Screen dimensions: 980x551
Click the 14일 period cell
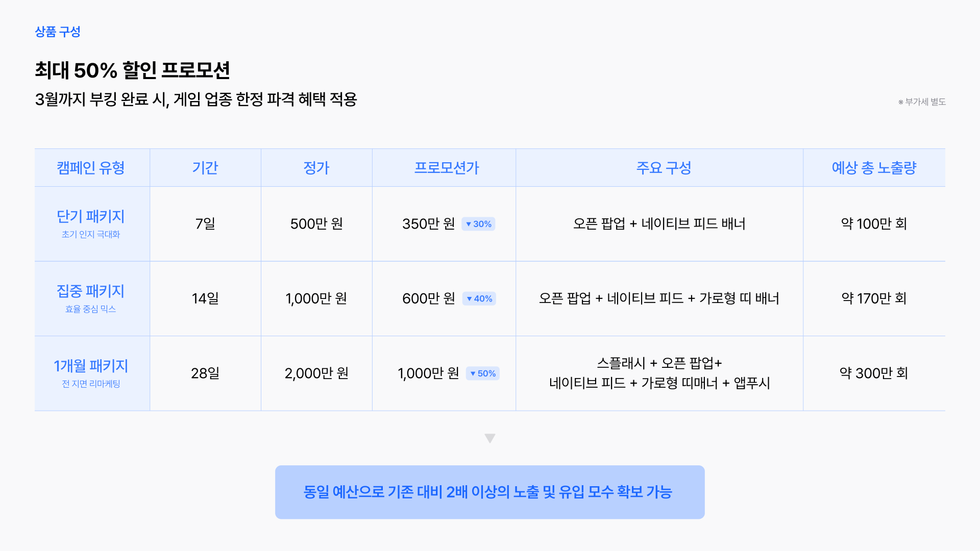(x=205, y=298)
